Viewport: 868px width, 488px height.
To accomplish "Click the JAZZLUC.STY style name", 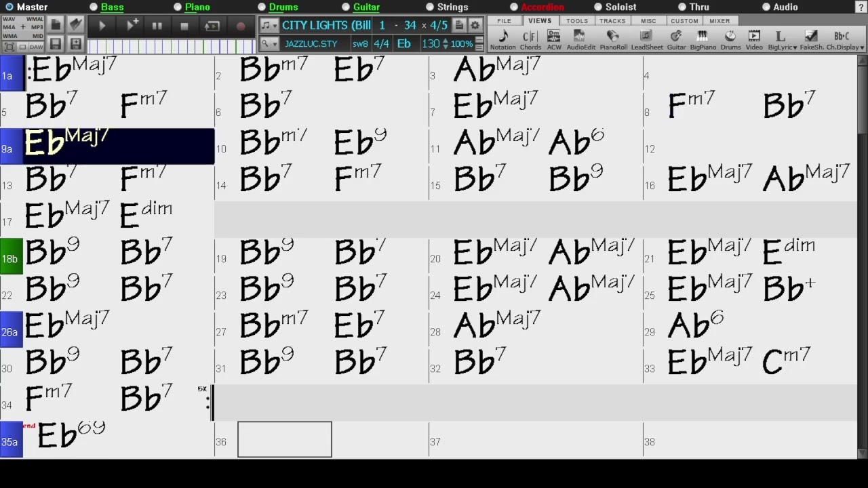I will (311, 43).
